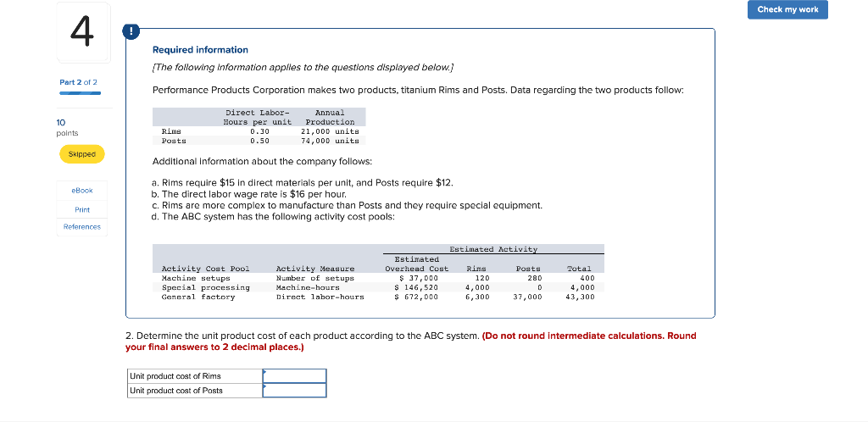
Task: Click the 'Special processing' row label
Action: pyautogui.click(x=206, y=287)
